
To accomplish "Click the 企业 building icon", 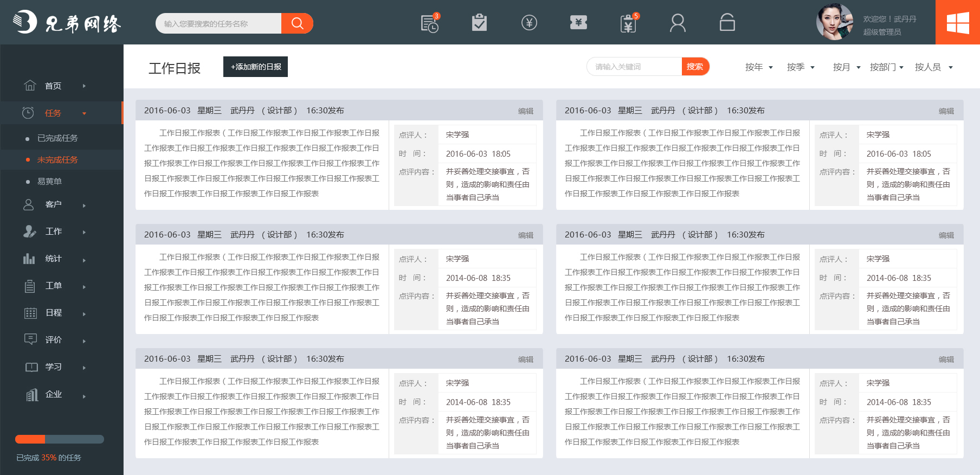I will point(32,395).
